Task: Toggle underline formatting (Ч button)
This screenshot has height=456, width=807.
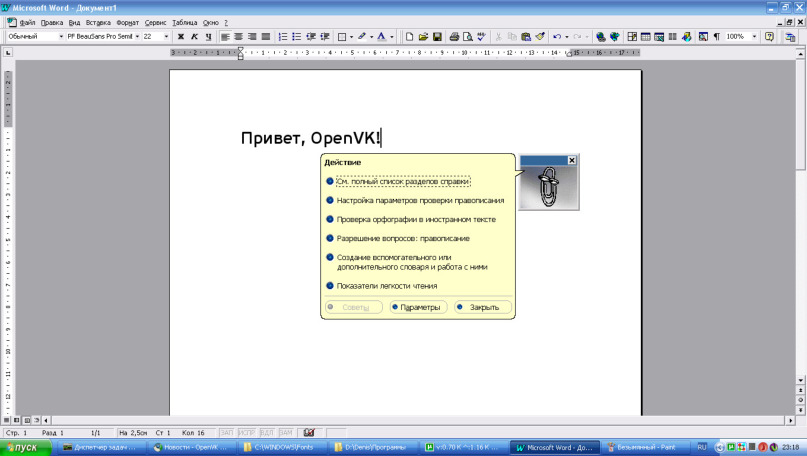Action: 208,37
